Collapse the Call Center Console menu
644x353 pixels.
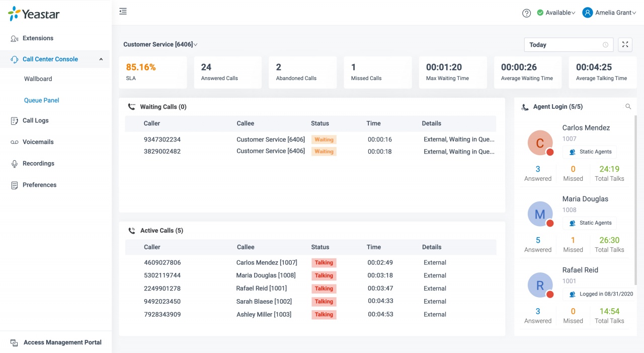101,59
